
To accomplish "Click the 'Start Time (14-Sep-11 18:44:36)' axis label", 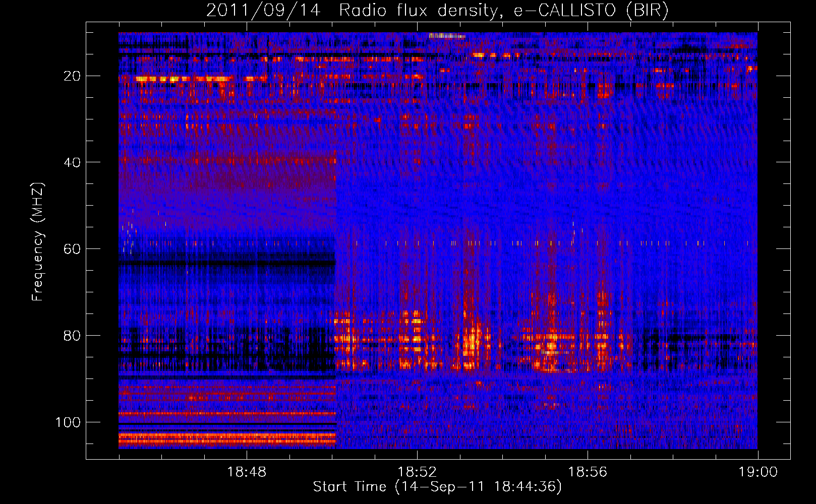I will (x=437, y=487).
